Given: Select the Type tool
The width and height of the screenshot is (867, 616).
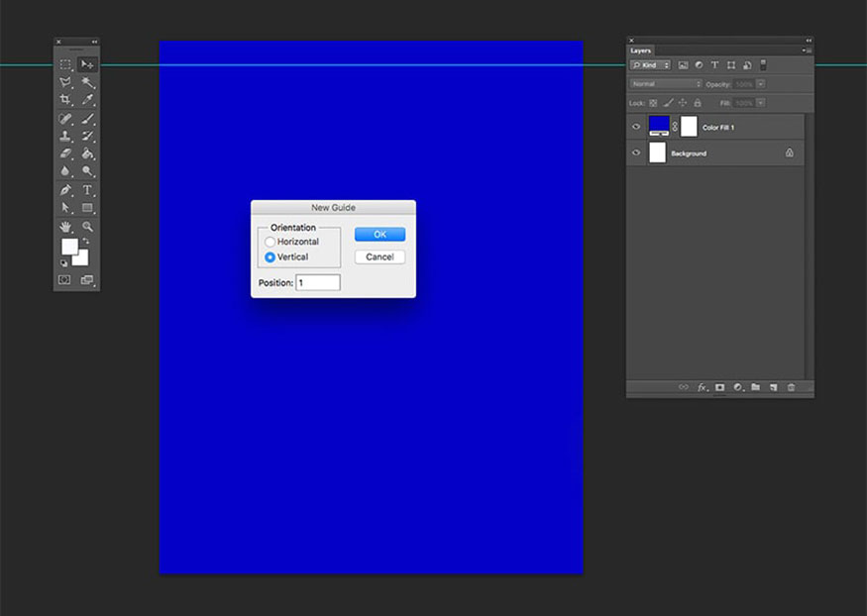Looking at the screenshot, I should click(87, 190).
